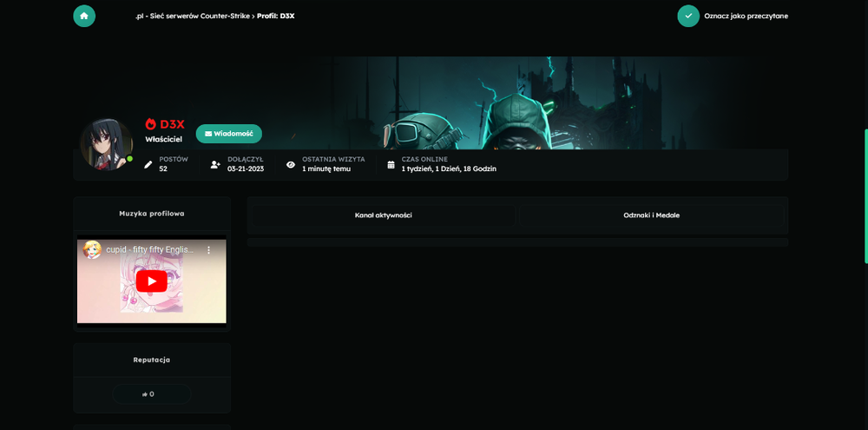
Task: Click the home icon in breadcrumb bar
Action: [x=84, y=16]
